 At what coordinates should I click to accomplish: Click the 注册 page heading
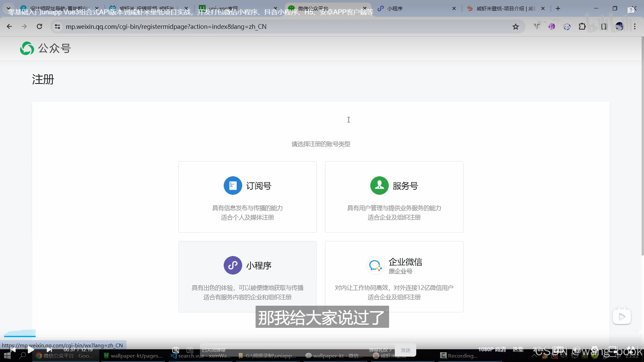point(43,80)
